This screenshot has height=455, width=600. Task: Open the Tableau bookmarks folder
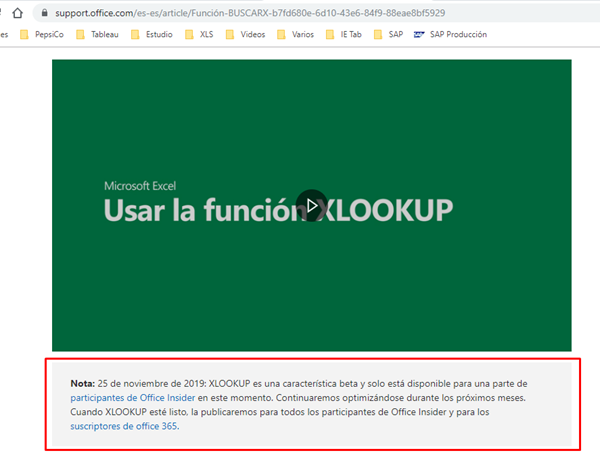click(x=98, y=34)
